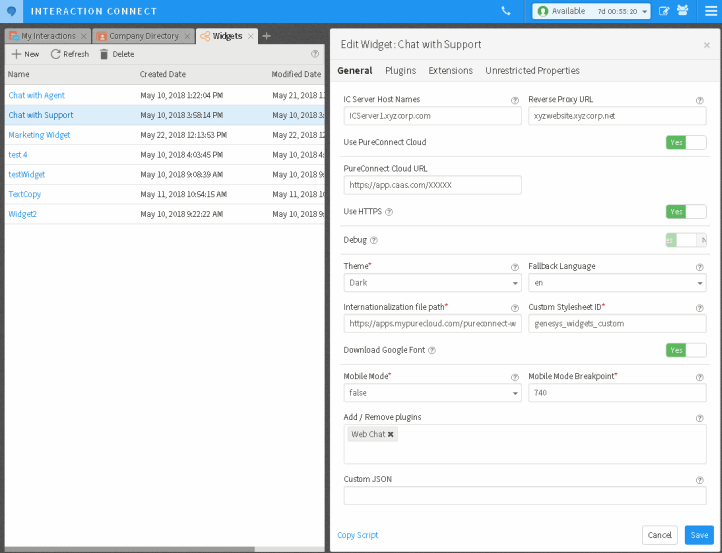Add a new tab with plus icon
The width and height of the screenshot is (722, 553).
(x=266, y=36)
